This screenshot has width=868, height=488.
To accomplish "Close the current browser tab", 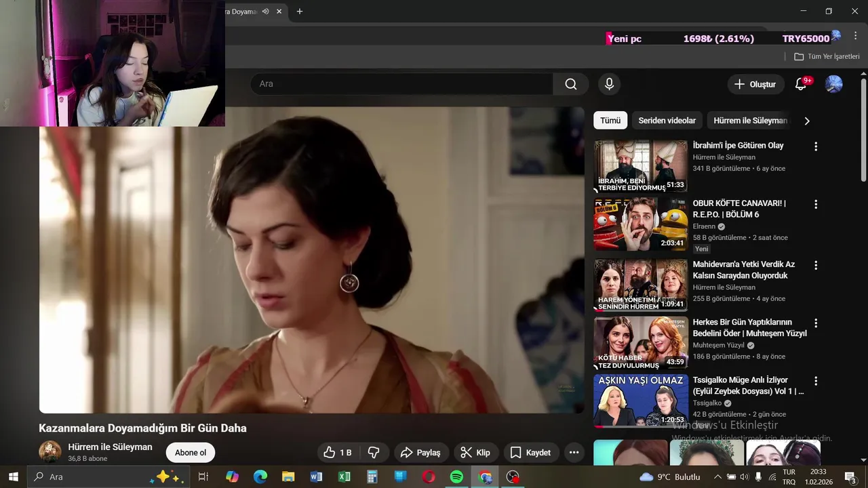I will [x=279, y=12].
